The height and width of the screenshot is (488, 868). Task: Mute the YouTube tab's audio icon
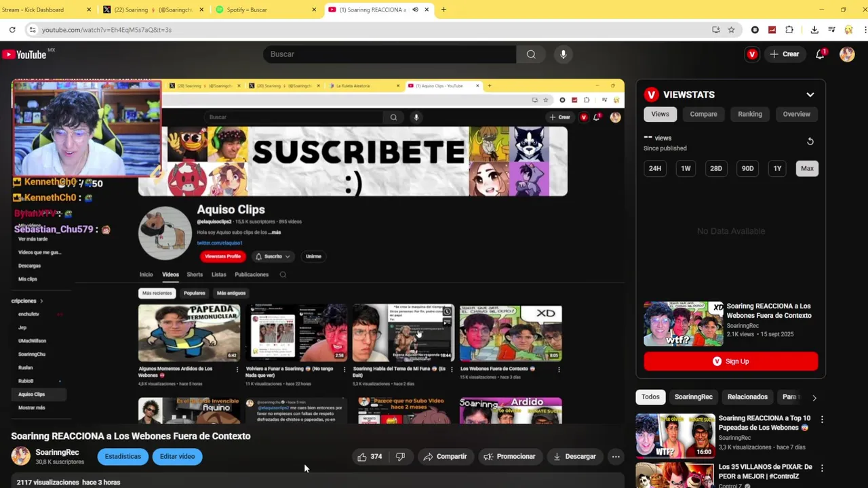415,9
